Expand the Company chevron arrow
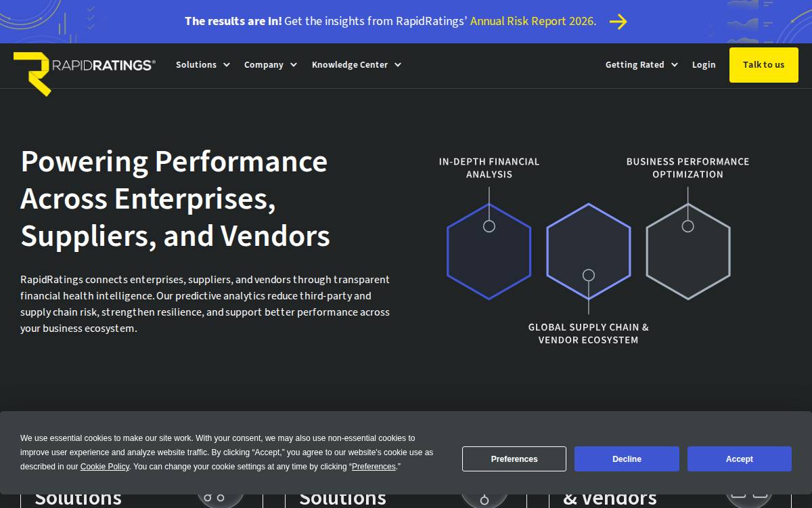 coord(294,65)
